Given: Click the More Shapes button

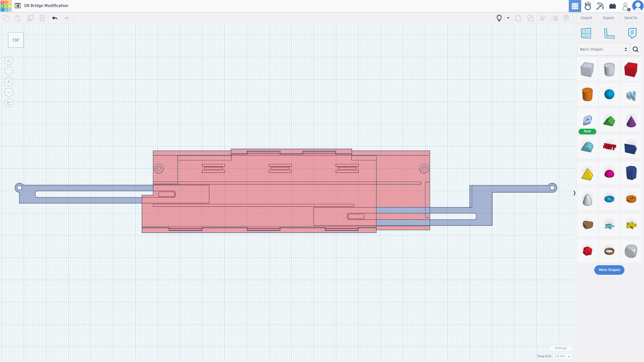Looking at the screenshot, I should 609,270.
